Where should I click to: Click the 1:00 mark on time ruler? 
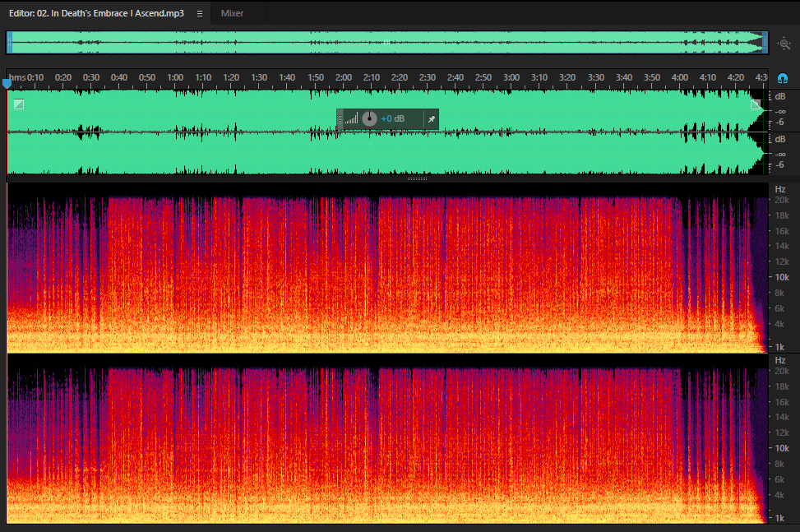[x=175, y=77]
